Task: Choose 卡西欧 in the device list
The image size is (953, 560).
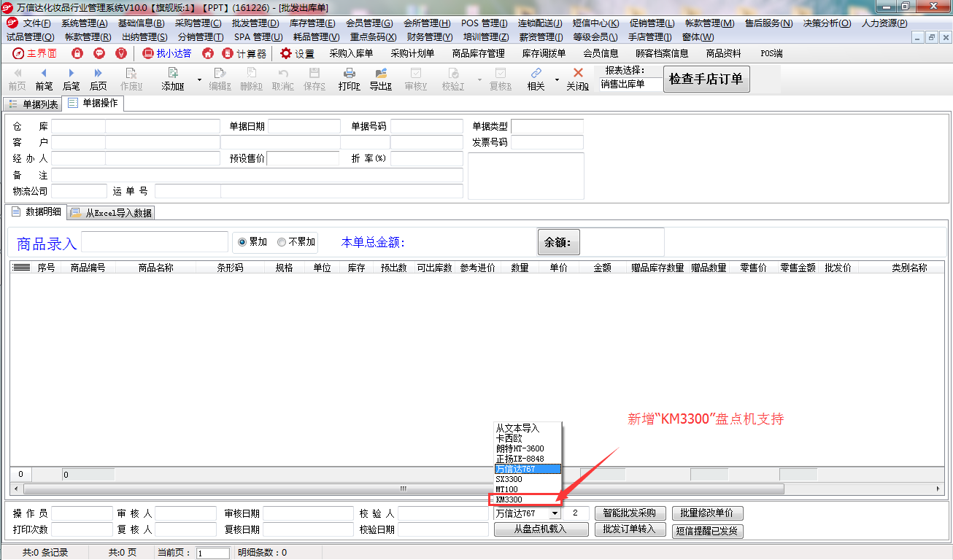Action: pos(528,438)
